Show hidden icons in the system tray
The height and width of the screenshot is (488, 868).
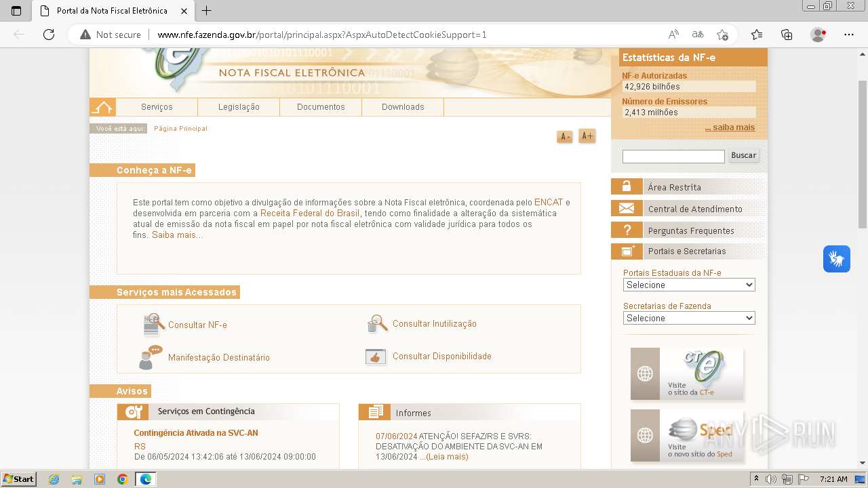pyautogui.click(x=756, y=479)
